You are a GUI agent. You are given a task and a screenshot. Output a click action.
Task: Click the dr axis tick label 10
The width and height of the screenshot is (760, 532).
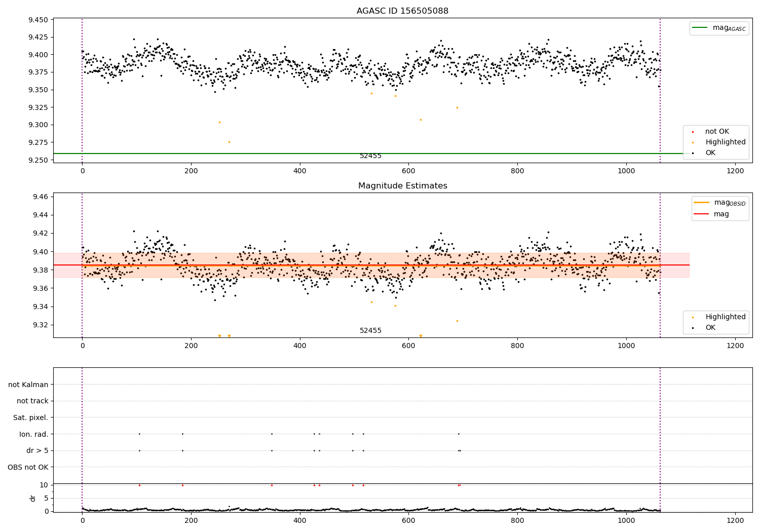click(44, 485)
